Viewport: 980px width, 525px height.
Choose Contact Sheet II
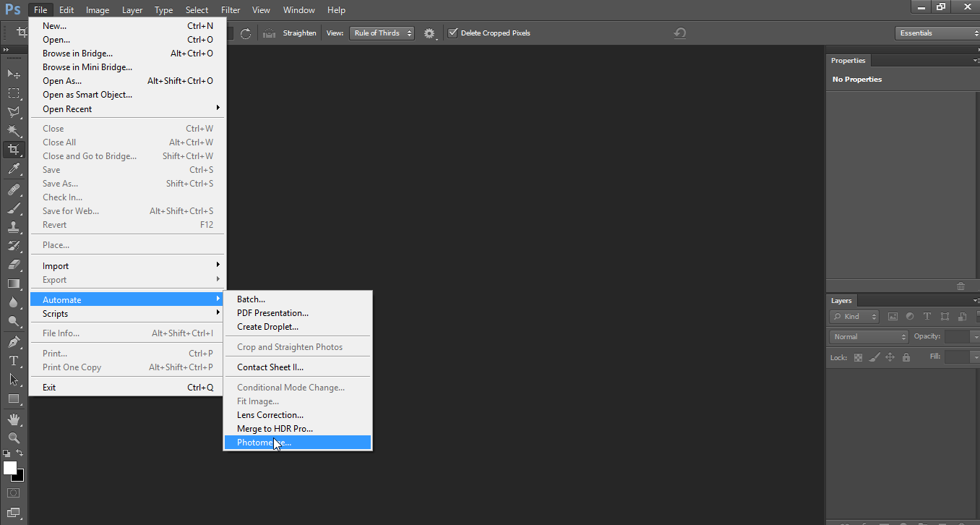tap(298, 367)
